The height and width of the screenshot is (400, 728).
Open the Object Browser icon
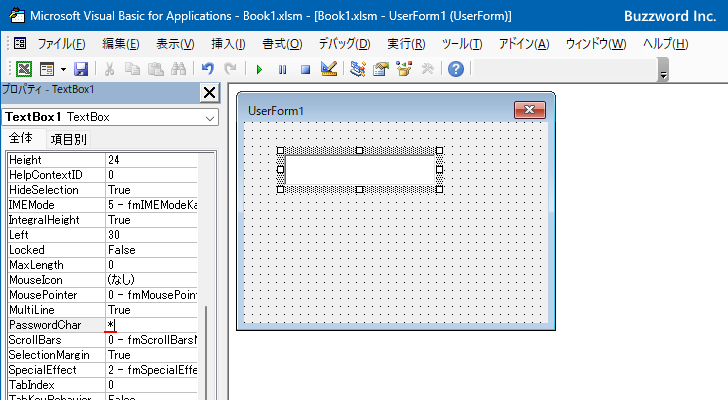tap(404, 69)
